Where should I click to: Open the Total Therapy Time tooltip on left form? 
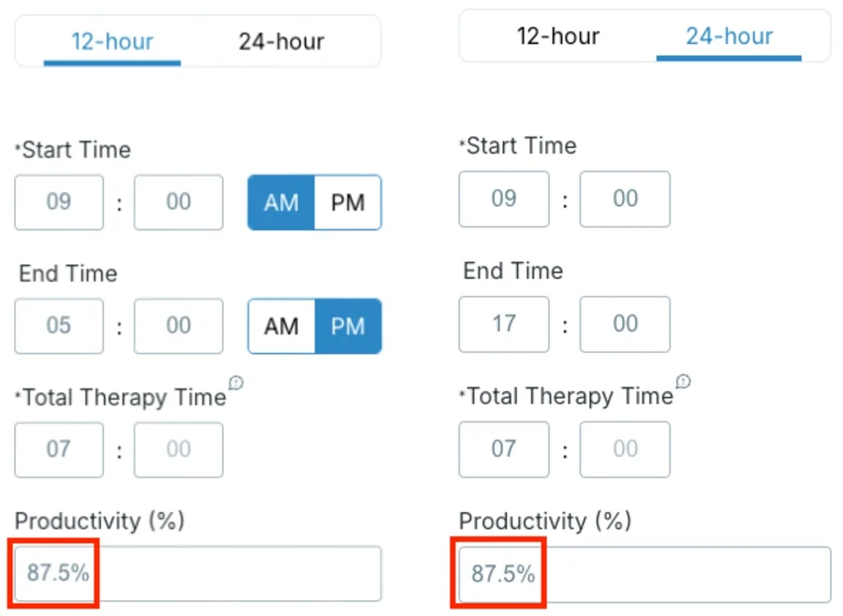click(236, 384)
